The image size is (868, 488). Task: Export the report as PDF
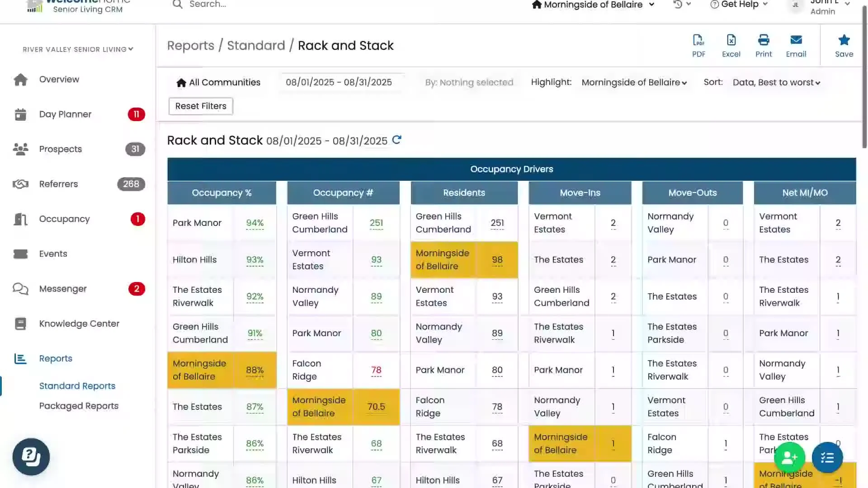click(x=698, y=46)
